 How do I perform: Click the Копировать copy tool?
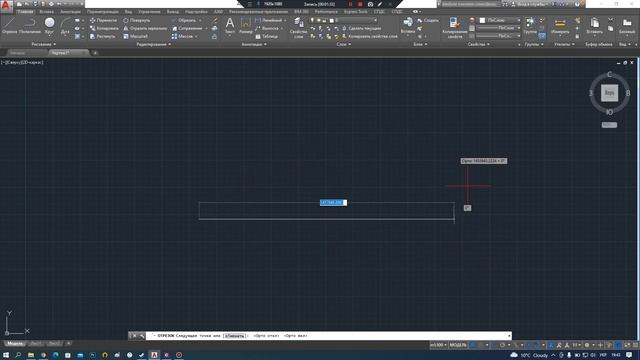pyautogui.click(x=104, y=28)
